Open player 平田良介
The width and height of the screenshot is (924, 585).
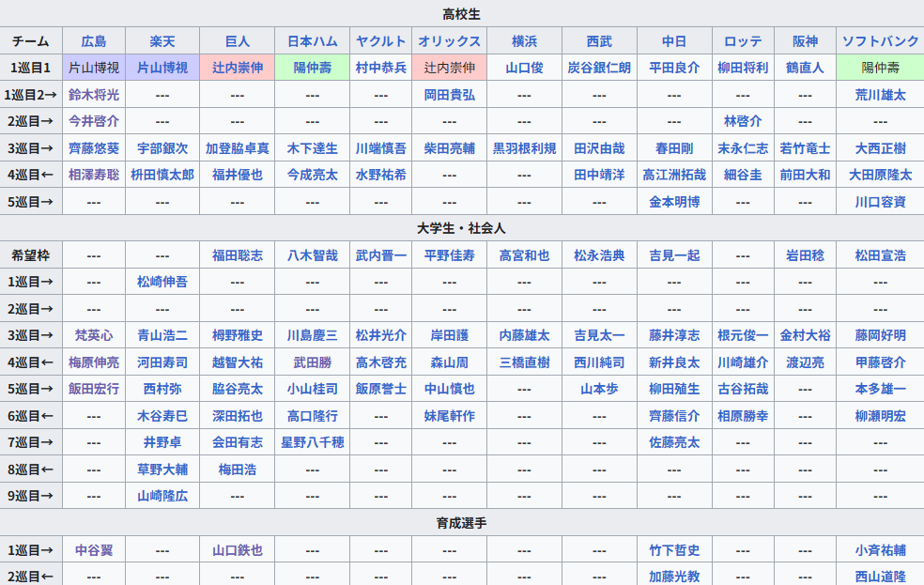coord(674,68)
